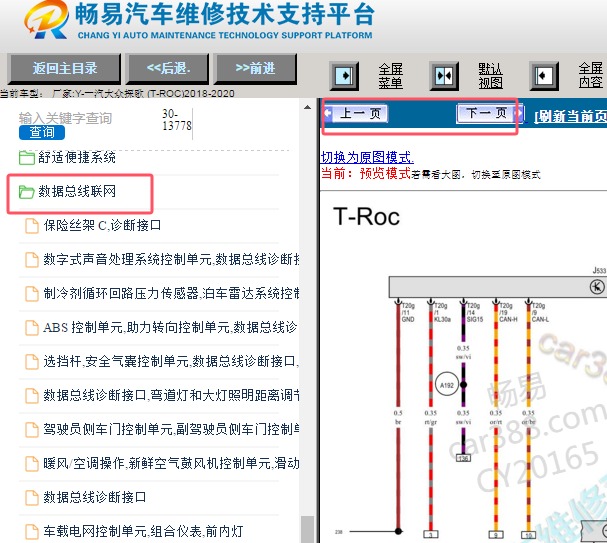Click the left panel scrollbar thumb
The width and height of the screenshot is (607, 543).
point(307,529)
